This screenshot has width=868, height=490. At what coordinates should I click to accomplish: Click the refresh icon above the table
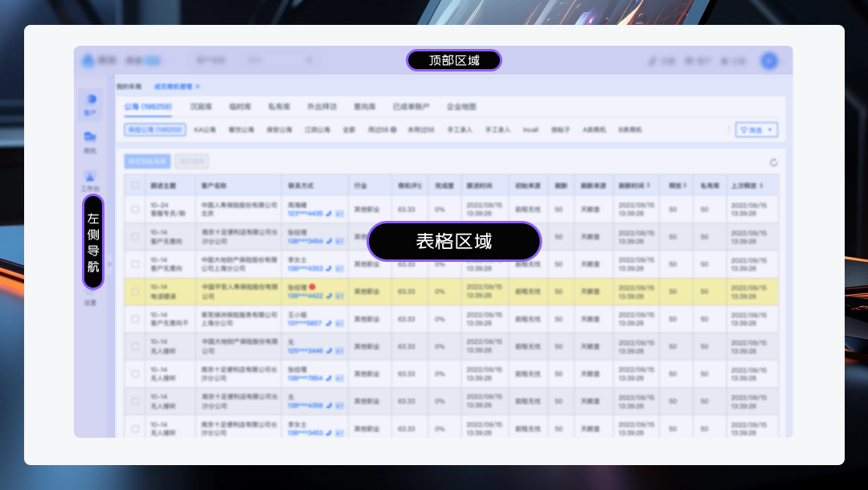[773, 162]
